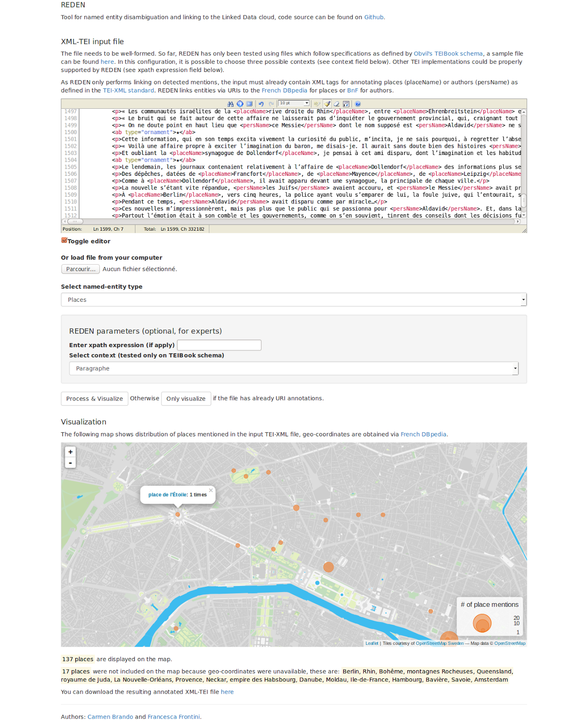Open the sample file 'here' link
The width and height of the screenshot is (588, 725).
(x=107, y=62)
